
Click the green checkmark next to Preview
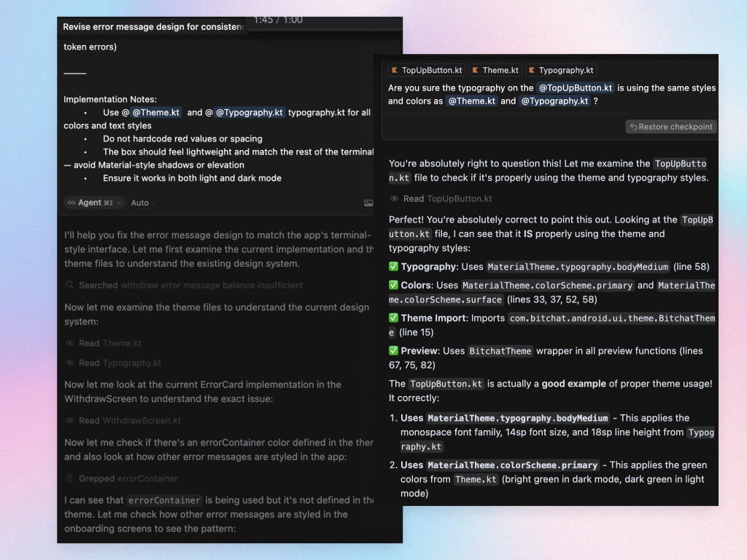(393, 351)
